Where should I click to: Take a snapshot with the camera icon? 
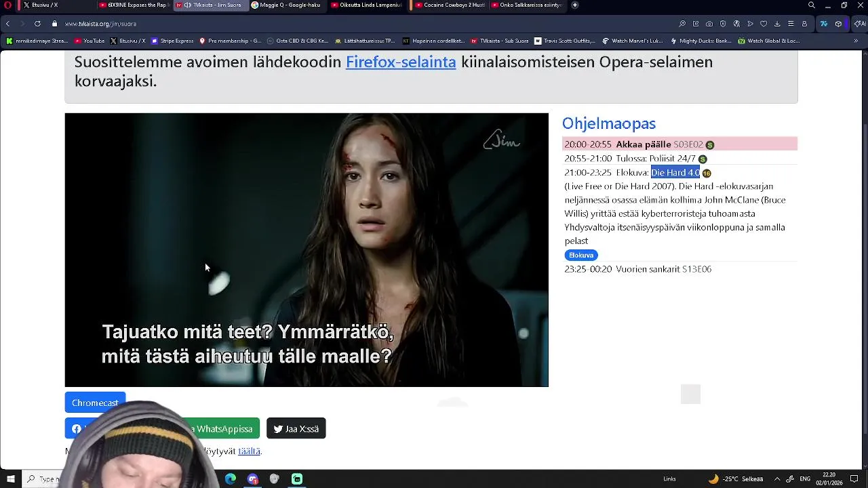pyautogui.click(x=709, y=24)
